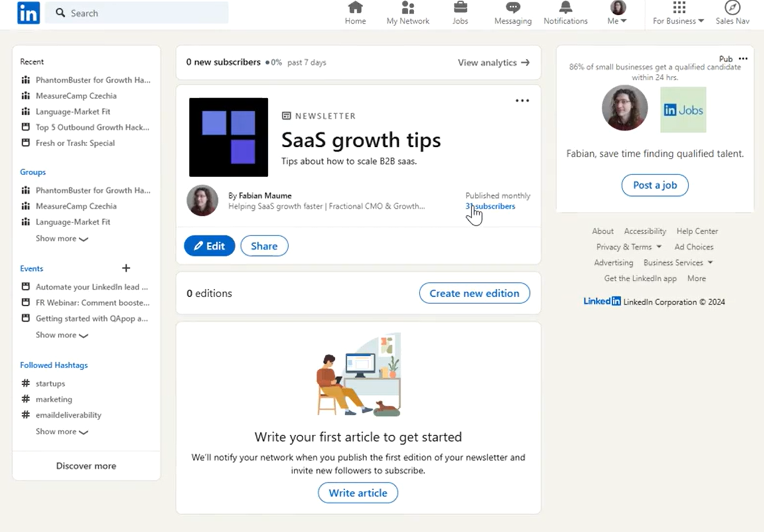Click Fabian Maume author name
Screen dimensions: 764x532
(x=265, y=196)
